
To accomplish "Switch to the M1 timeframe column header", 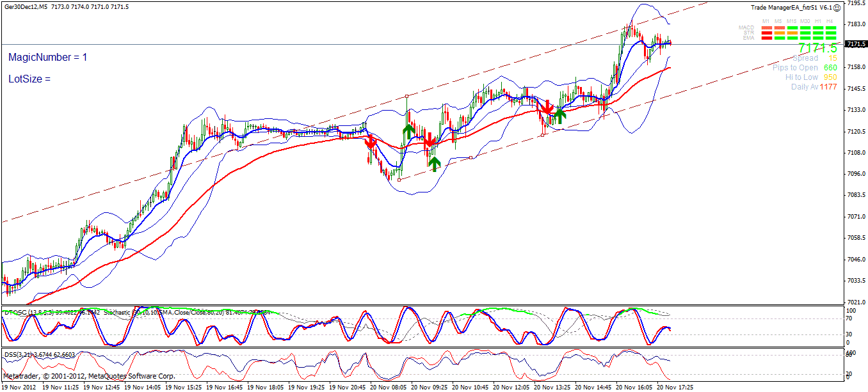I will coord(766,20).
